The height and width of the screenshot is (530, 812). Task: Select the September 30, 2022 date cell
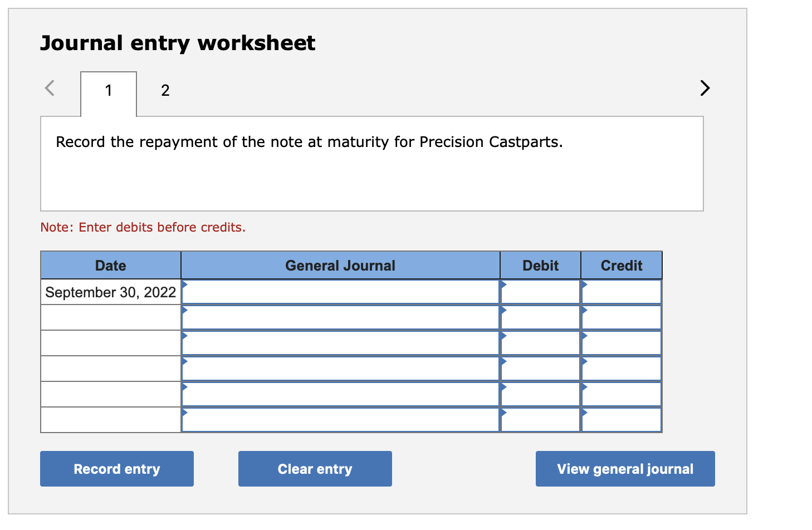click(x=110, y=292)
